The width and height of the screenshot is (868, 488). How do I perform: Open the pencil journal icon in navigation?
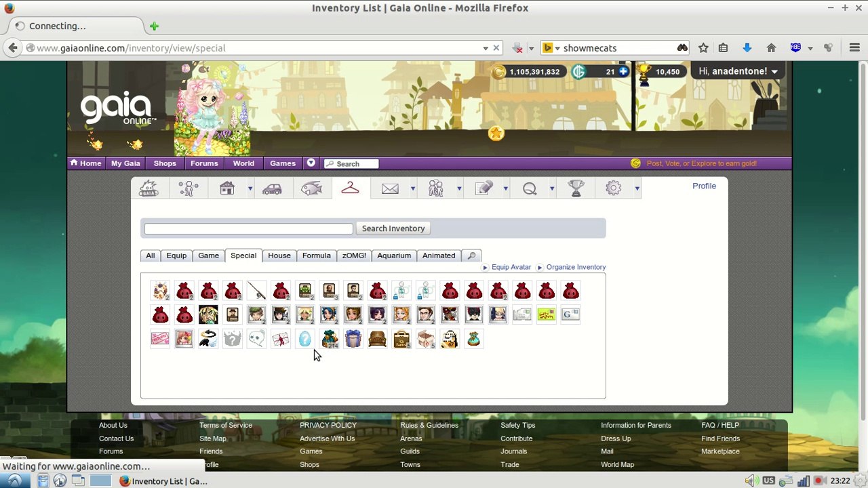click(x=484, y=188)
